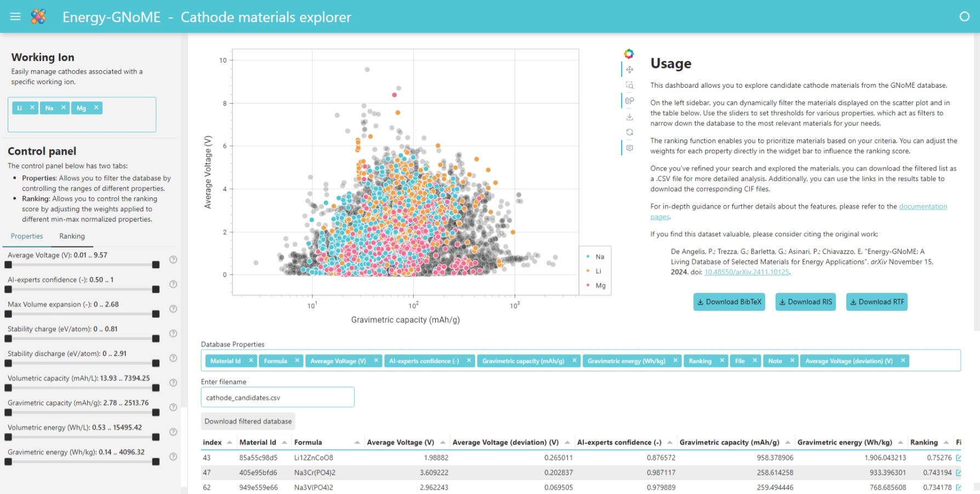Viewport: 980px width, 494px height.
Task: Grab Average Voltage slider minimum handle
Action: coord(8,265)
